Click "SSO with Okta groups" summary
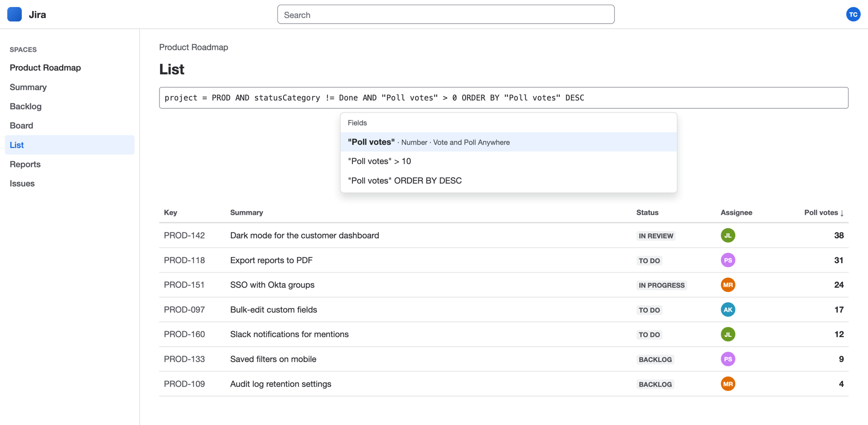 tap(272, 285)
